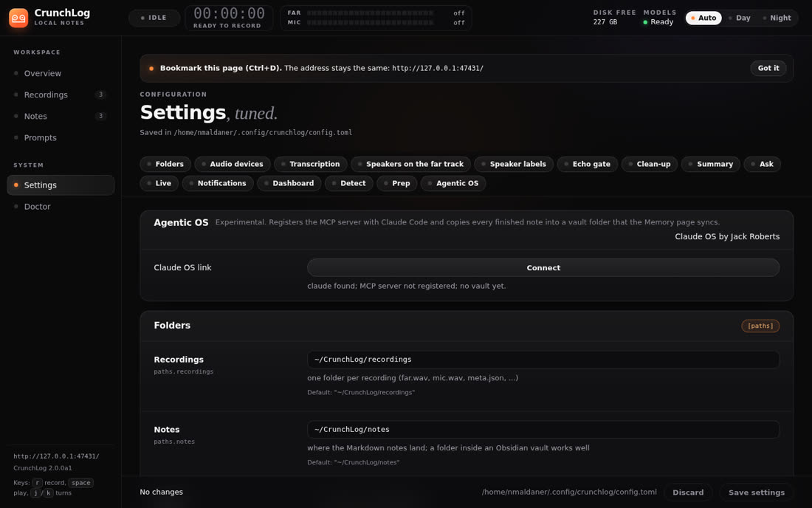
Task: Click the [paths] tag badge
Action: click(760, 326)
